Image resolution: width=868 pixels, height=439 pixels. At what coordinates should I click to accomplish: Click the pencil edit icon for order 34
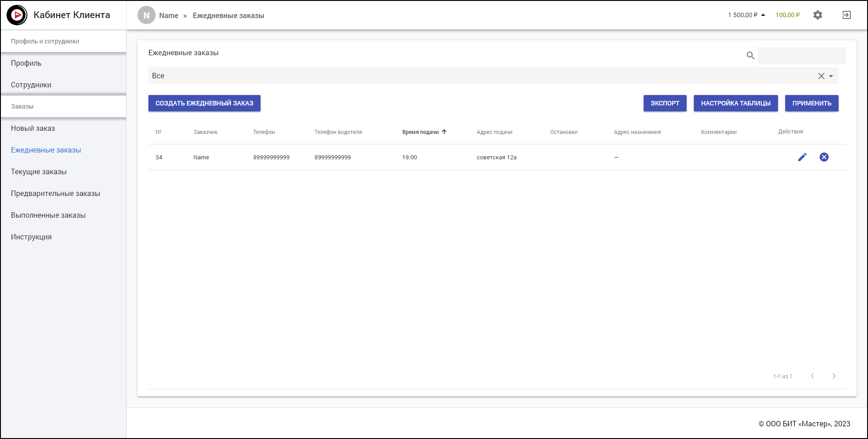coord(802,157)
